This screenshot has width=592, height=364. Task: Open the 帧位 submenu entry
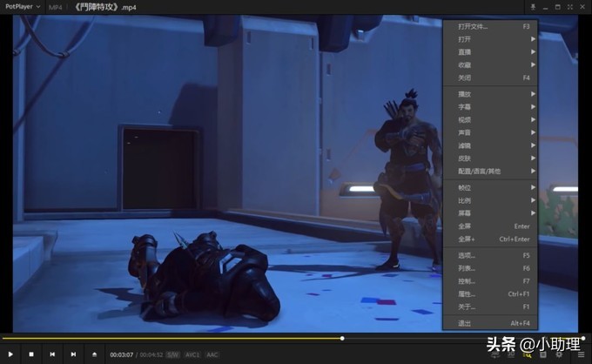click(x=490, y=188)
